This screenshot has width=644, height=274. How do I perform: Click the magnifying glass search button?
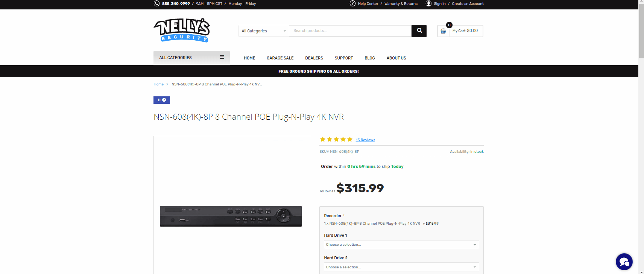(419, 31)
